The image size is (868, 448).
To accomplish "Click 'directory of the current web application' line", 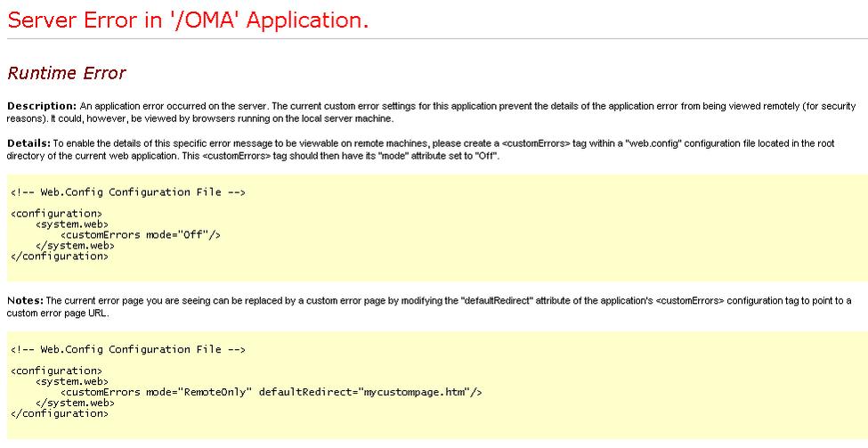I will pos(254,156).
